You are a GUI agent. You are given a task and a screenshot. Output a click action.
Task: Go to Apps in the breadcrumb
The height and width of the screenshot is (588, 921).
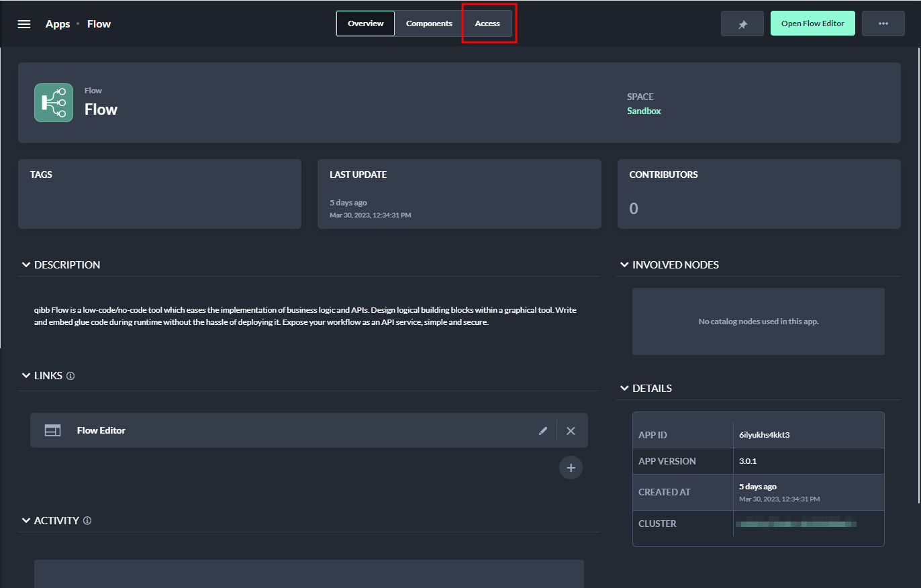[x=58, y=24]
